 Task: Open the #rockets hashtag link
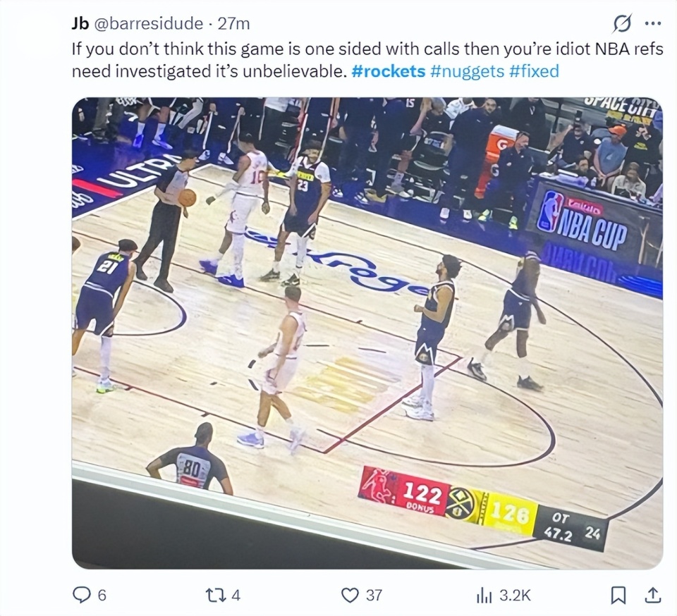[388, 70]
